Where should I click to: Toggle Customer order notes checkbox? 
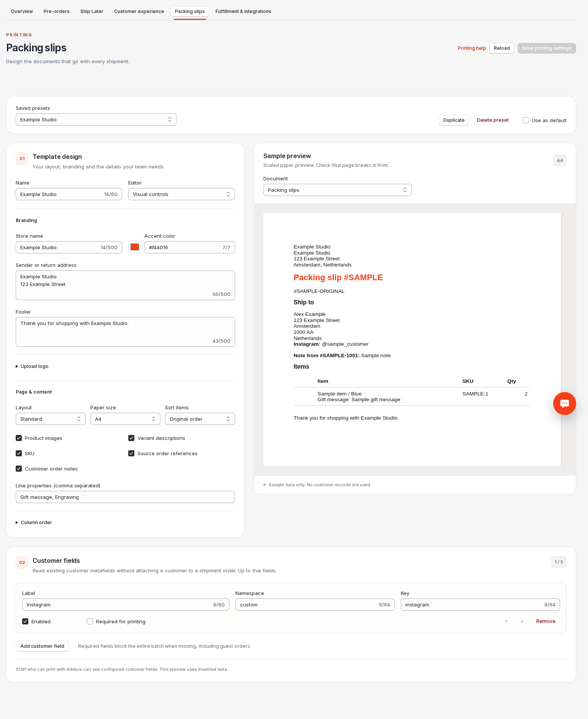19,469
